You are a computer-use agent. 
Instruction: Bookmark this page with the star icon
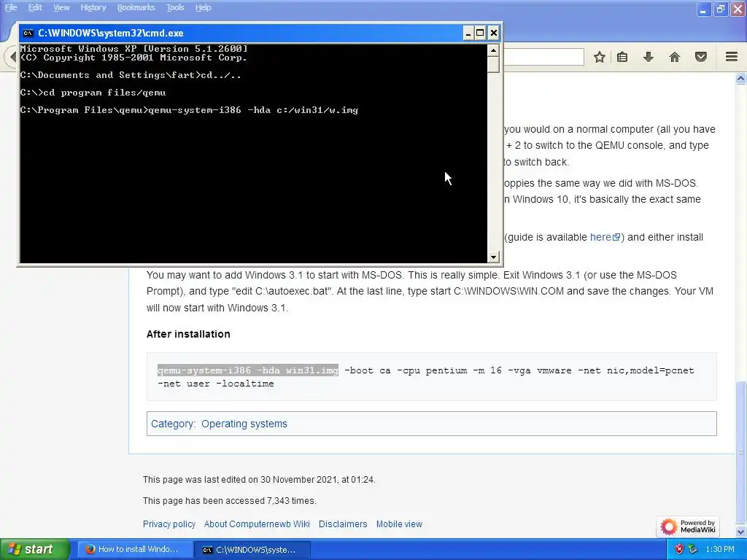pos(600,57)
